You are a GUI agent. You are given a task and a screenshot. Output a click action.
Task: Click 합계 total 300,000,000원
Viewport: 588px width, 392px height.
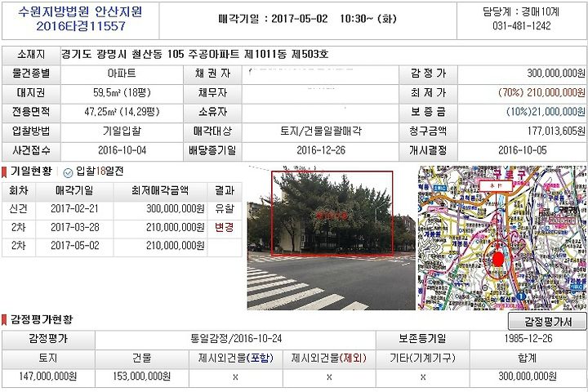pyautogui.click(x=528, y=376)
